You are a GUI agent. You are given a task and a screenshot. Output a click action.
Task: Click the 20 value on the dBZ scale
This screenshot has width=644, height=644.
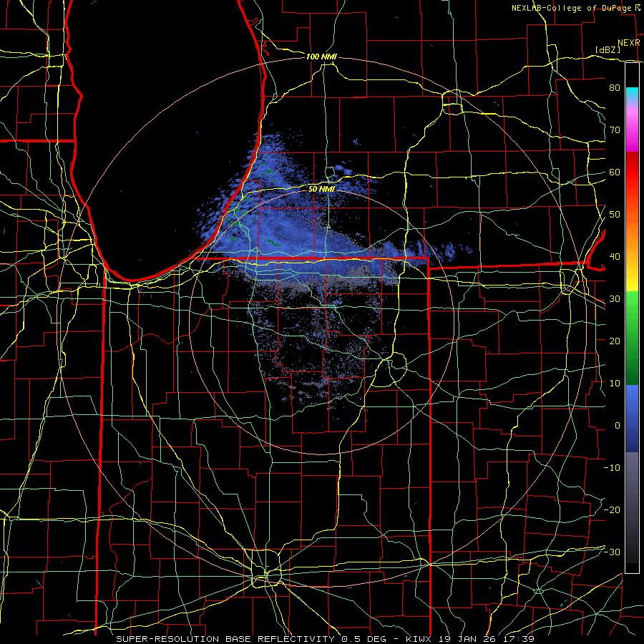point(615,341)
